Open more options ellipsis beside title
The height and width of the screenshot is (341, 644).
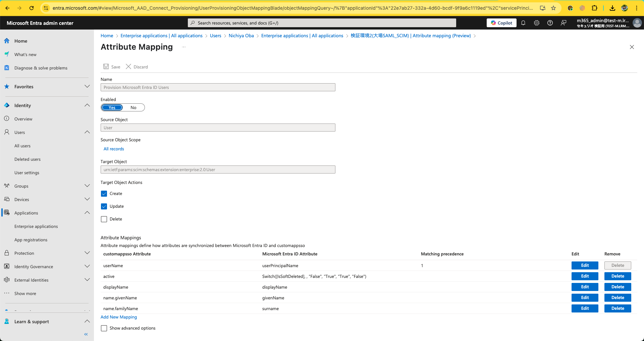(184, 47)
